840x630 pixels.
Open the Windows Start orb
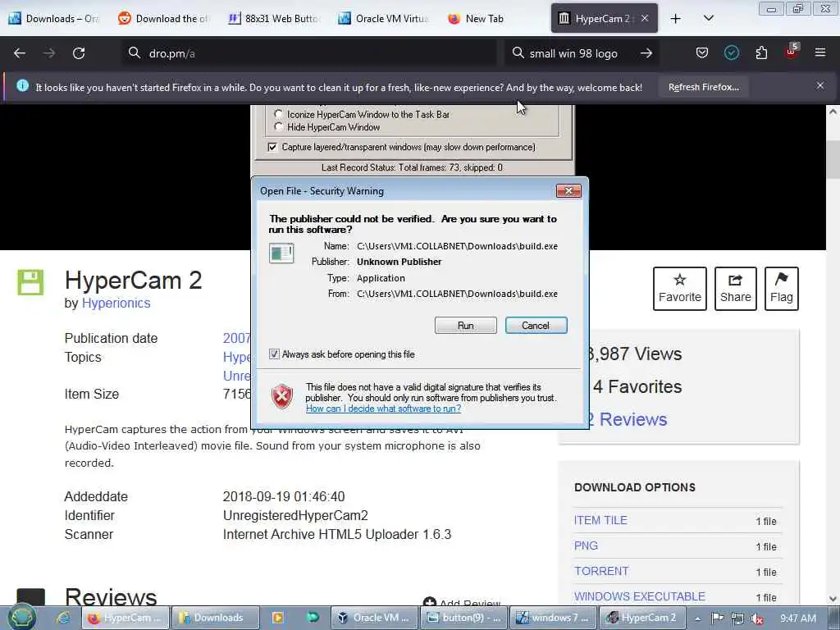[x=21, y=617]
